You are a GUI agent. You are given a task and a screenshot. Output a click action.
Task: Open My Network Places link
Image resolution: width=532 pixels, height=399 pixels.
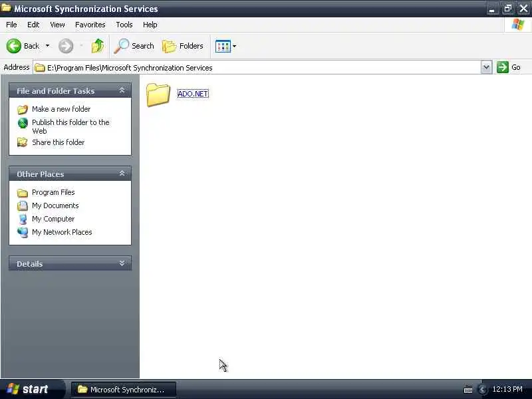click(x=62, y=232)
